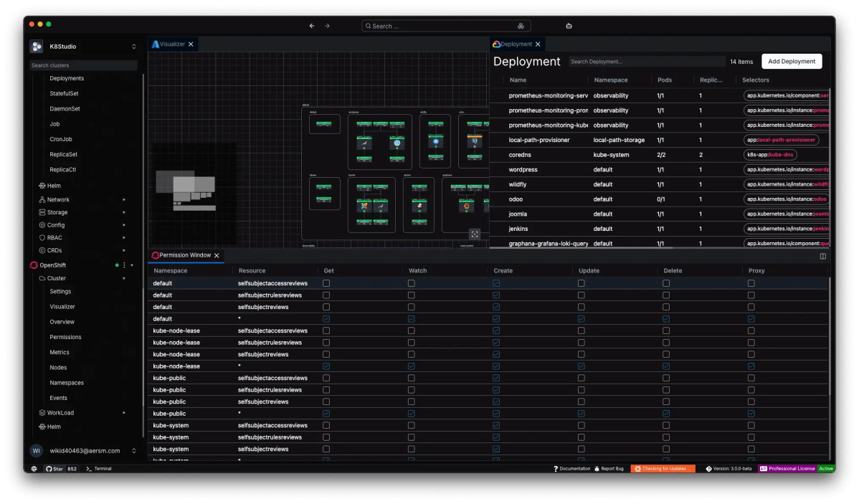Expand the WorkLoad section arrow
This screenshot has width=859, height=504.
point(124,413)
